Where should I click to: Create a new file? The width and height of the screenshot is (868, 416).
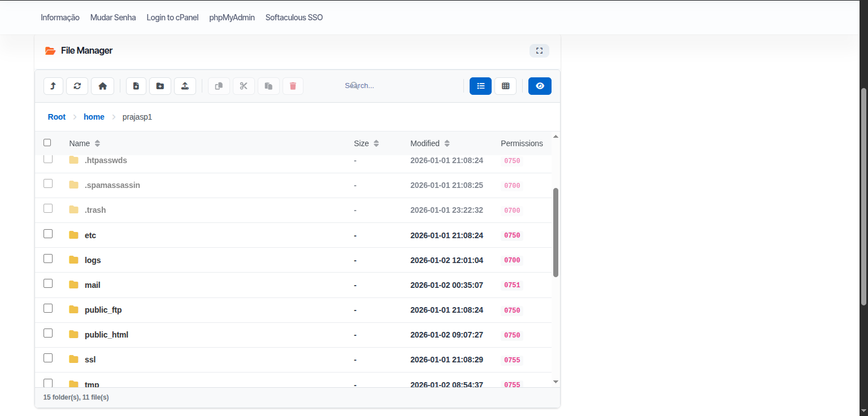point(136,86)
